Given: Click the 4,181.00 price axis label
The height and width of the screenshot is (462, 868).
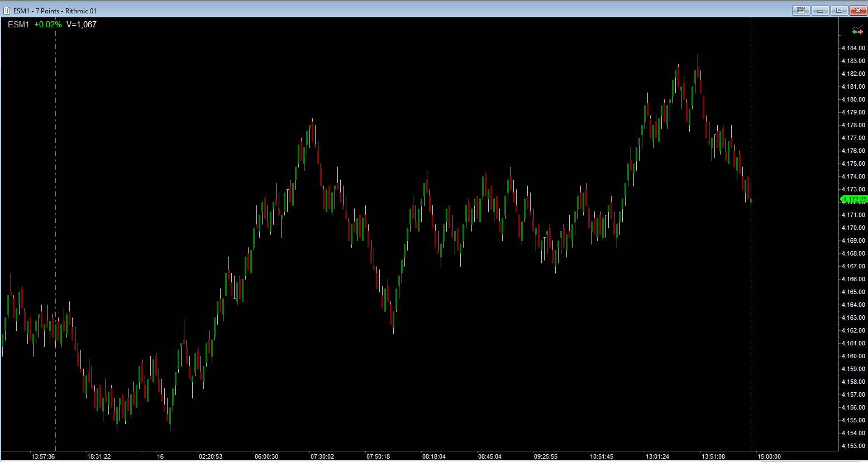Looking at the screenshot, I should 853,86.
